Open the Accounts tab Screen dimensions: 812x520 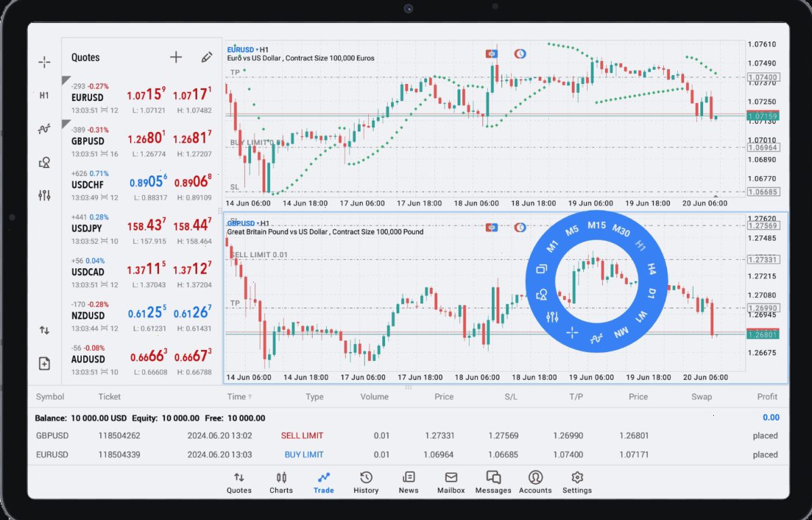tap(535, 482)
